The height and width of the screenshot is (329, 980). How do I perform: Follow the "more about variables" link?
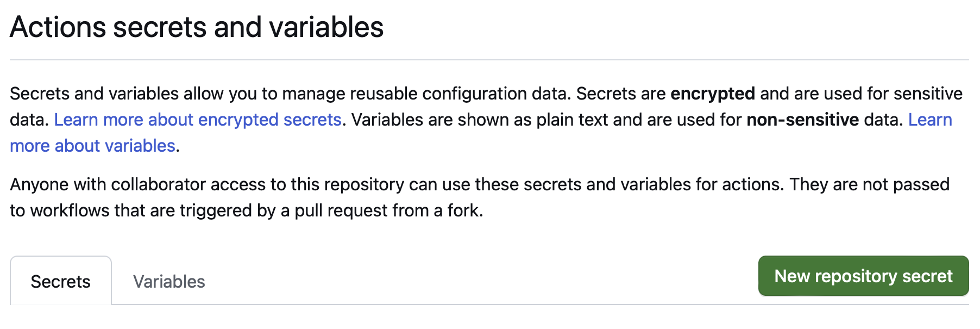click(x=92, y=146)
